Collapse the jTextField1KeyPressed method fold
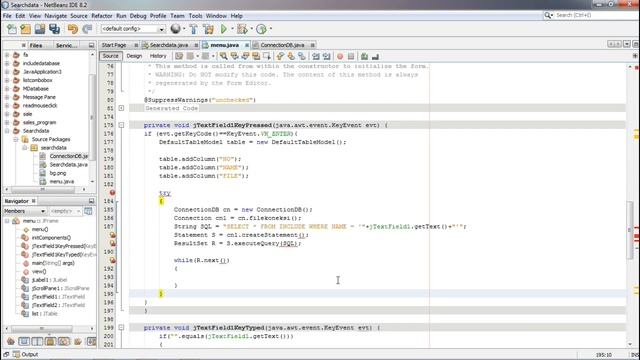The width and height of the screenshot is (640, 360). pos(121,125)
